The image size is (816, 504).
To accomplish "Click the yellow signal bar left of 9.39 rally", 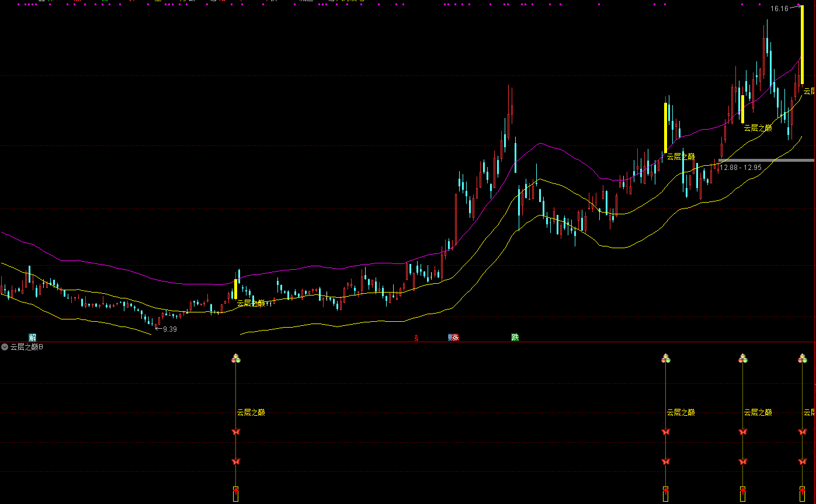I will (x=235, y=289).
